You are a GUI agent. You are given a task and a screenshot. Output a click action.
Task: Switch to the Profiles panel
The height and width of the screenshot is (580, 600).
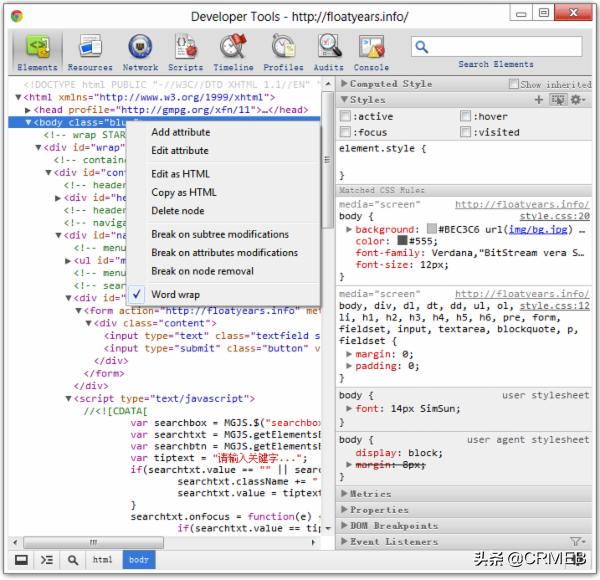pyautogui.click(x=283, y=53)
